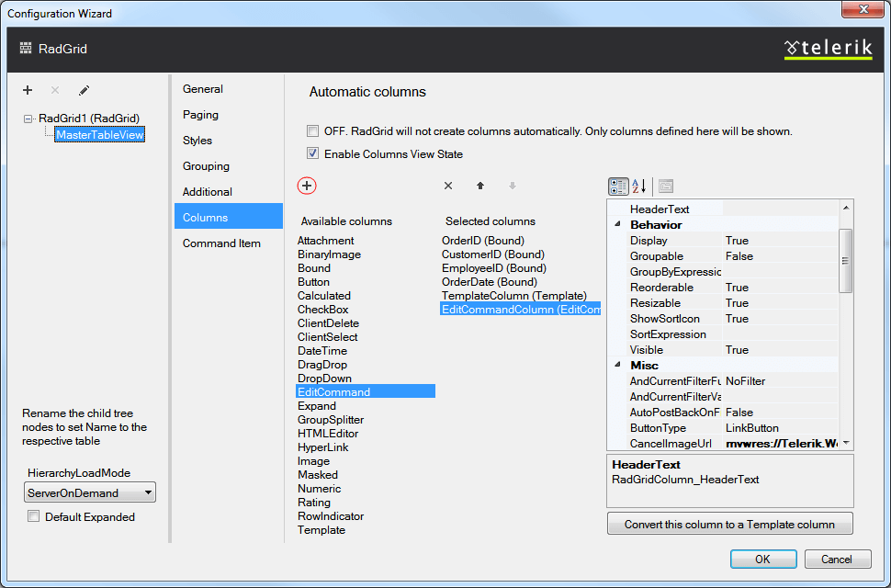Click Convert this column to a Template column
891x588 pixels.
[729, 524]
